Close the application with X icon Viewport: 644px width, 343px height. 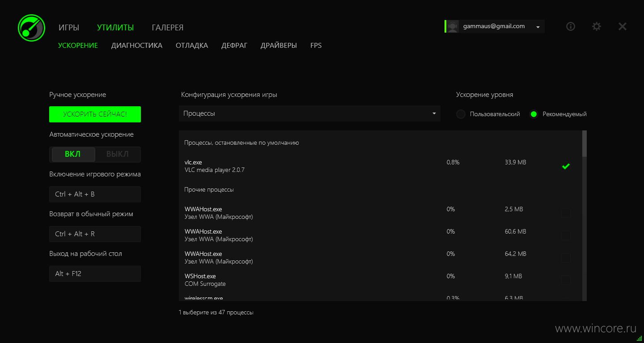click(x=623, y=26)
